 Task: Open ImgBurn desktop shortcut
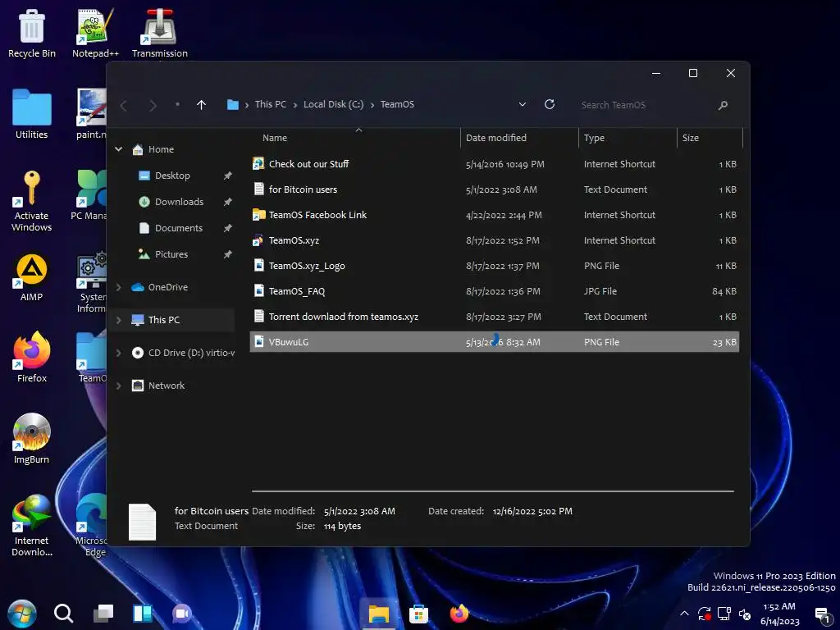coord(32,439)
